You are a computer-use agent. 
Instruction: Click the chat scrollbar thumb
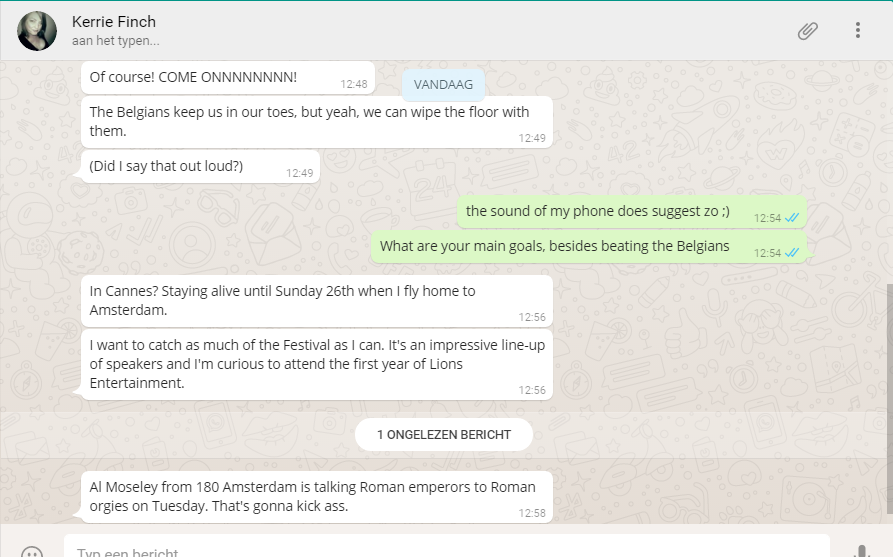pos(888,400)
